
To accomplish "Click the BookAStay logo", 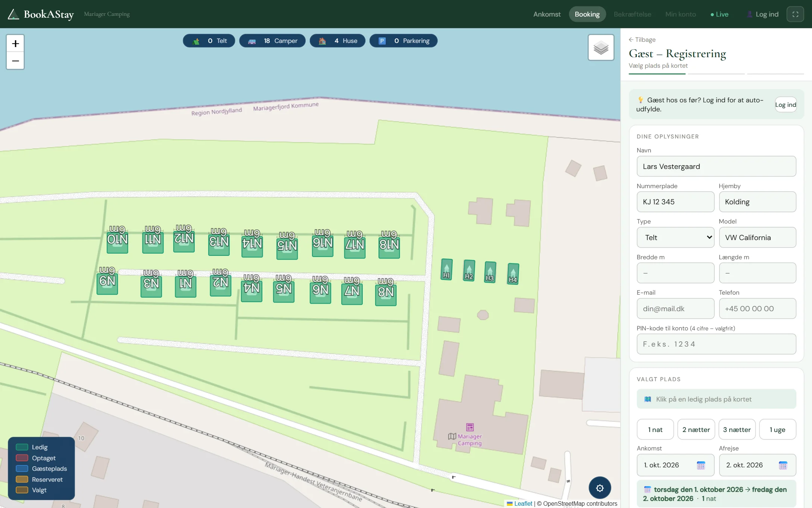I will coord(41,14).
